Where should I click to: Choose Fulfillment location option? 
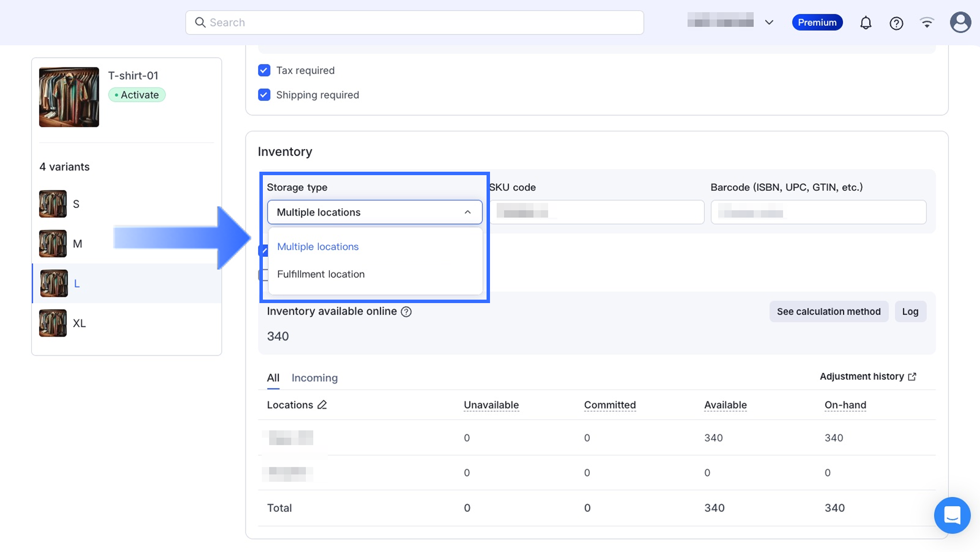click(321, 274)
